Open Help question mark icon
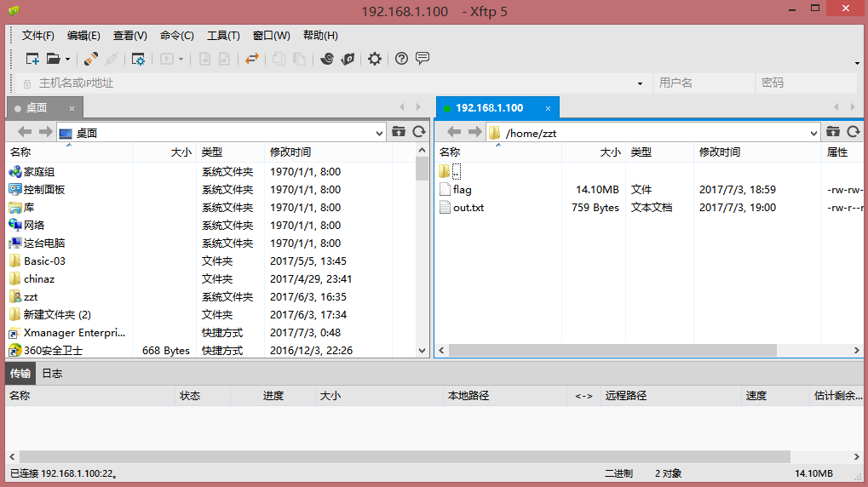 (x=401, y=59)
